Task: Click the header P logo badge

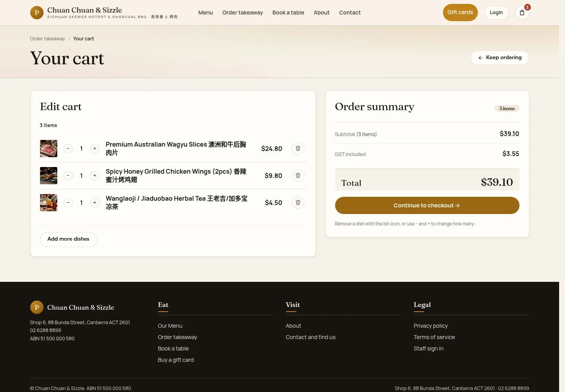Action: (x=37, y=13)
